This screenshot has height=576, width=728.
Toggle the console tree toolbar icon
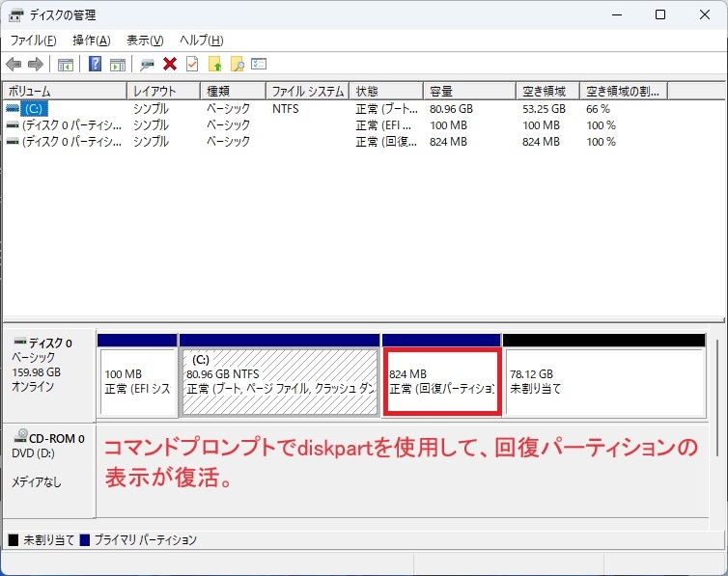(x=66, y=65)
